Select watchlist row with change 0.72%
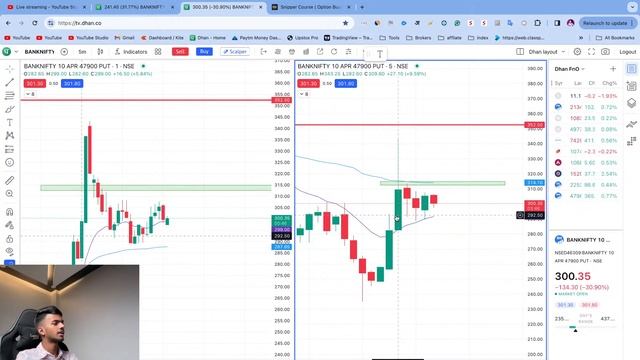Screen dimensions: 640x360 click(586, 107)
